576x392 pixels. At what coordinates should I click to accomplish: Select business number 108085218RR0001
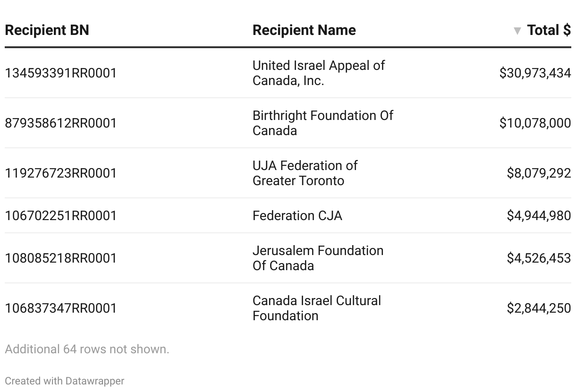tap(60, 258)
